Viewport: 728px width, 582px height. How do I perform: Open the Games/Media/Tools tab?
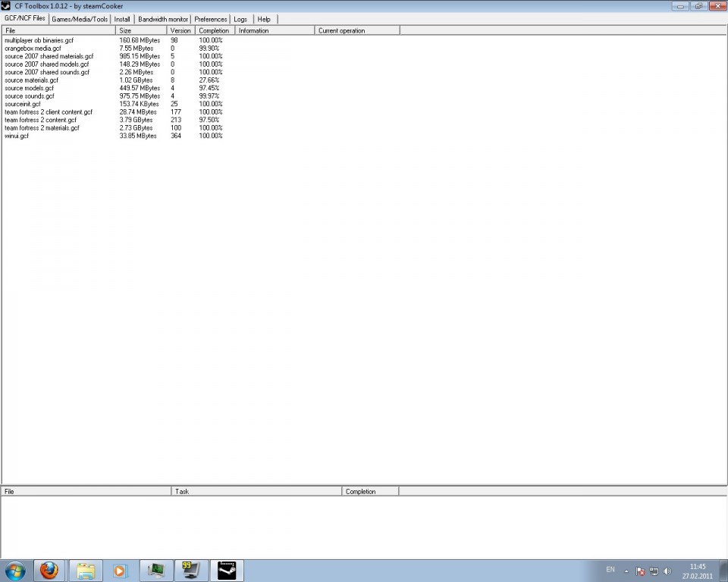coord(80,19)
